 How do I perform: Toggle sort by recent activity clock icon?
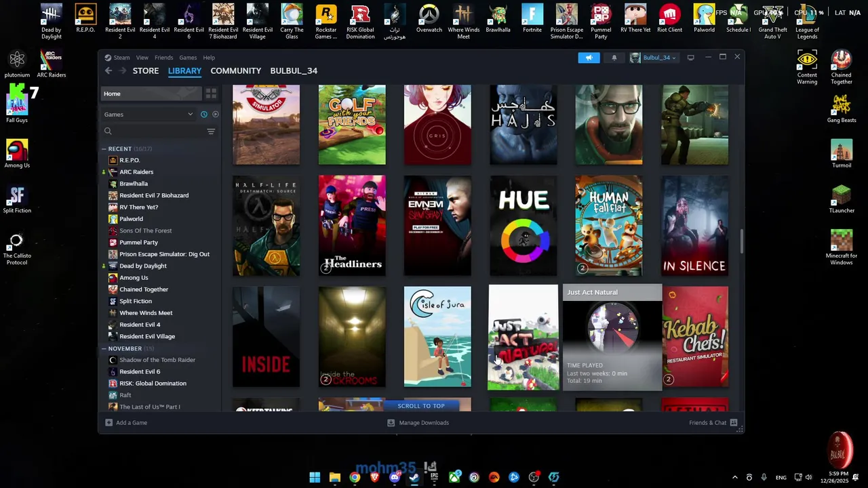203,115
